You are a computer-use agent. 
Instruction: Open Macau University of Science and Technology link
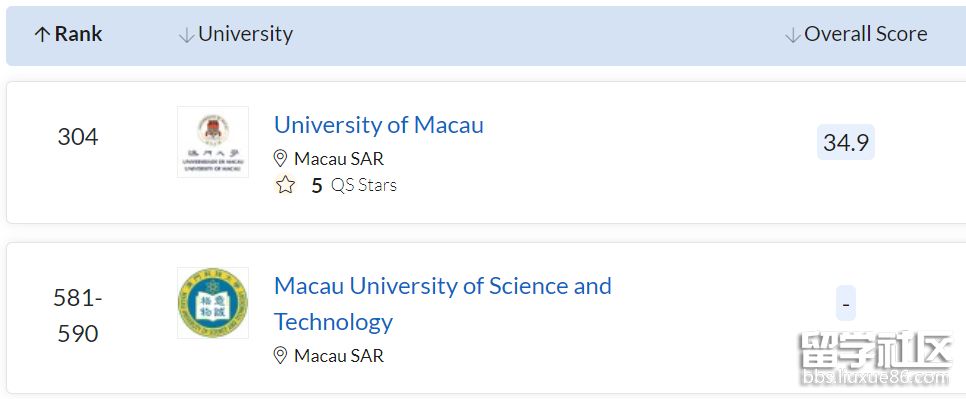pyautogui.click(x=443, y=304)
